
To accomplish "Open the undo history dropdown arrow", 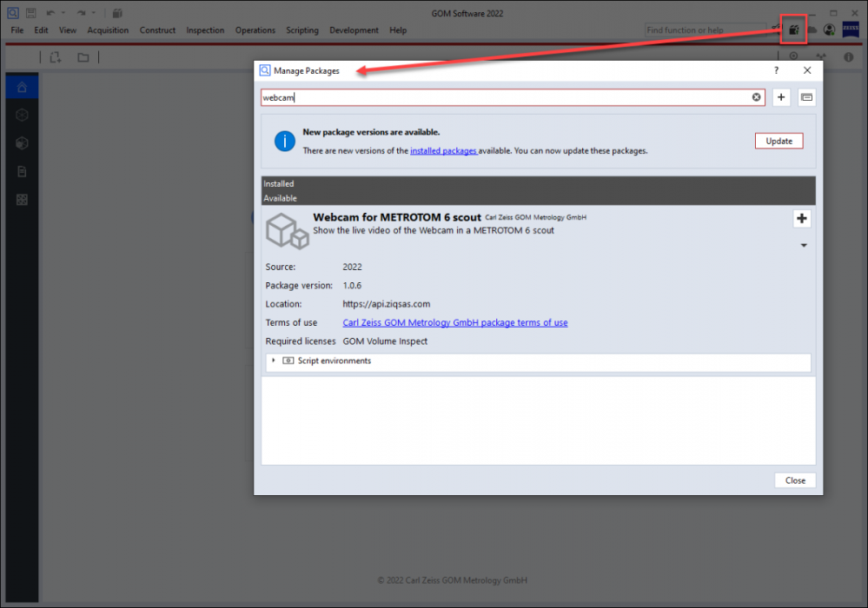I will pyautogui.click(x=63, y=13).
